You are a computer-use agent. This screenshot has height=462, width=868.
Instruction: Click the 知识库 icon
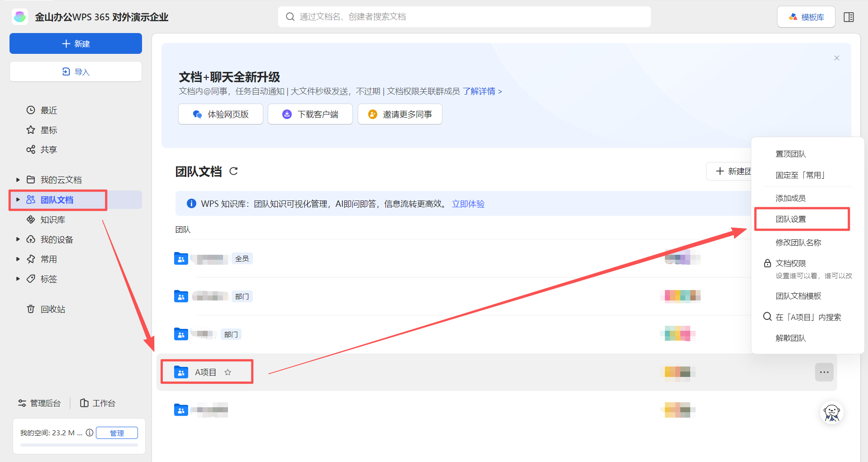point(31,219)
